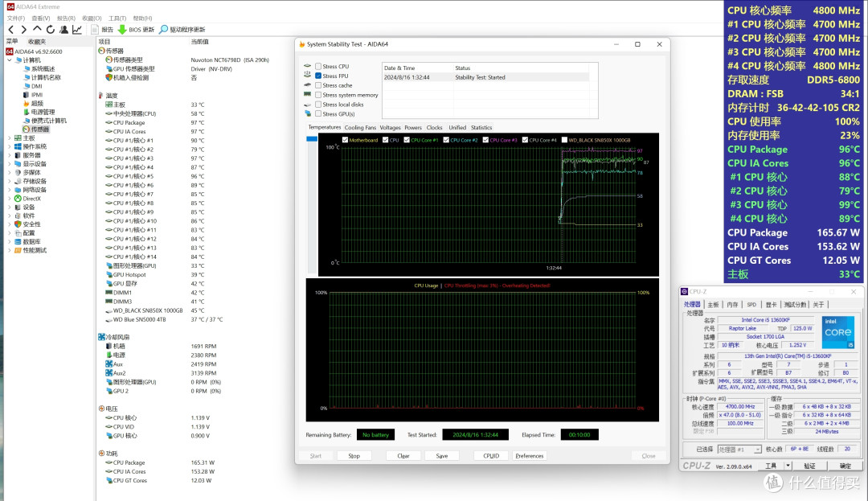Select 超频 flame item in tree

tap(33, 103)
